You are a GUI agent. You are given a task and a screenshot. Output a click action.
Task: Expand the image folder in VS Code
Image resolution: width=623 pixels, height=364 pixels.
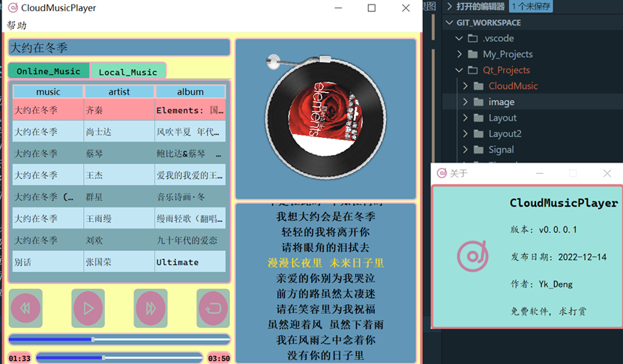(x=466, y=102)
